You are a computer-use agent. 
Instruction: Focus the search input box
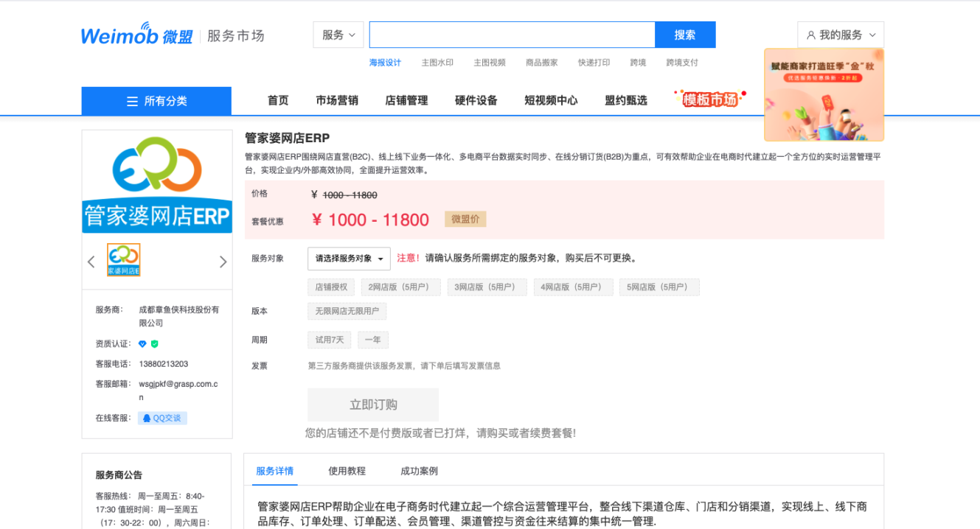[x=512, y=35]
